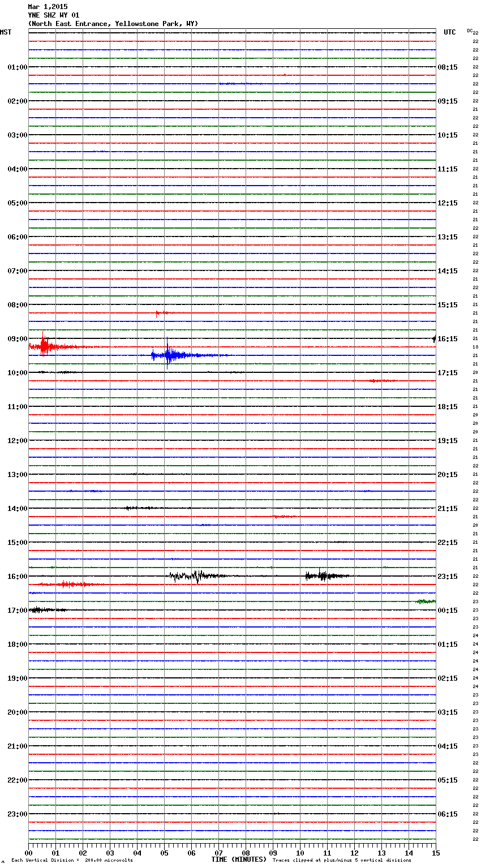
Task: Click green signal at end of 16:45 trace
Action: coord(426,601)
